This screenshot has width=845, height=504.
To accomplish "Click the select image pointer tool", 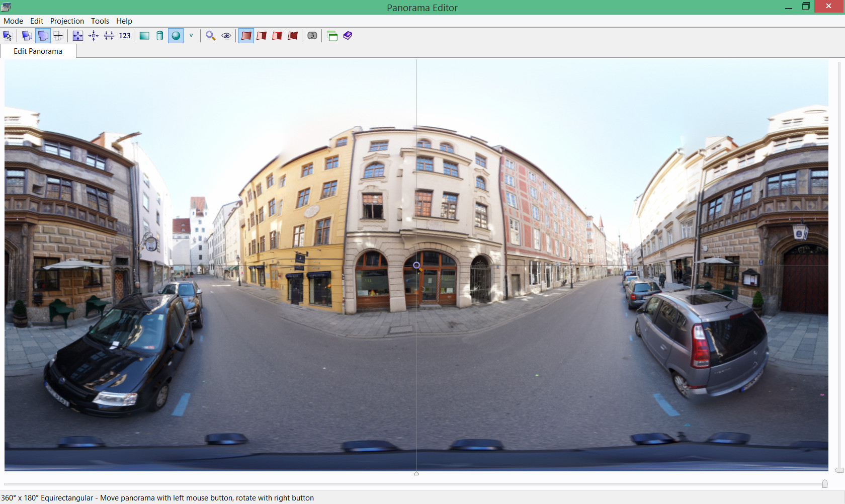I will tap(8, 36).
